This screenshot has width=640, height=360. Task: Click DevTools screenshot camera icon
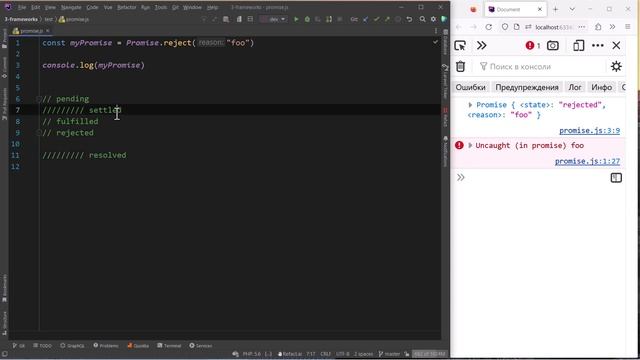(553, 45)
